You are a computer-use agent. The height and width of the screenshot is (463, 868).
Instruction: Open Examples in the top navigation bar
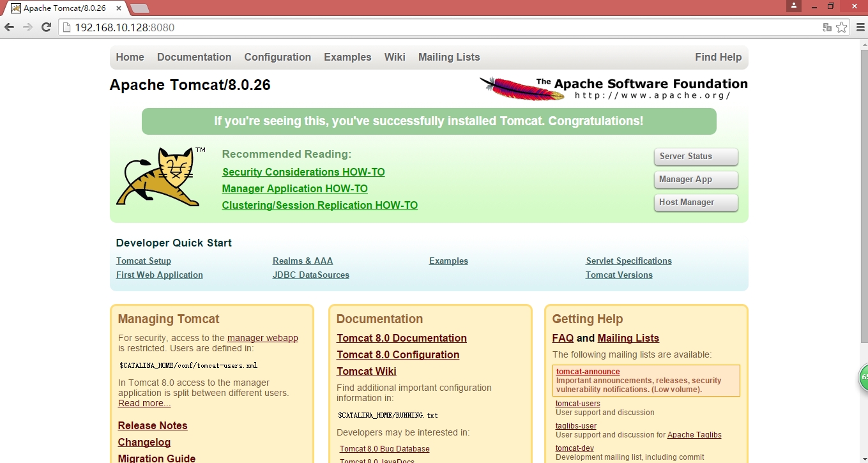click(347, 57)
